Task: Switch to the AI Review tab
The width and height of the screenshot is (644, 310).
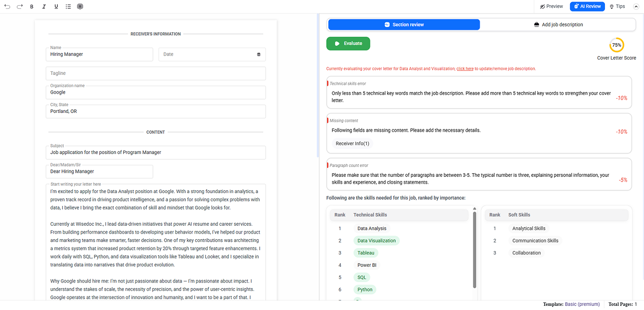Action: point(587,6)
